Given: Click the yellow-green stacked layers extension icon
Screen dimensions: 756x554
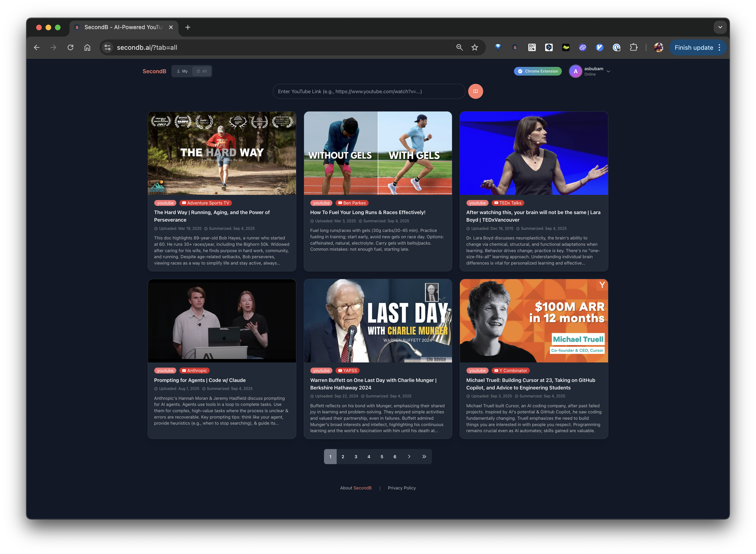Looking at the screenshot, I should pos(566,48).
